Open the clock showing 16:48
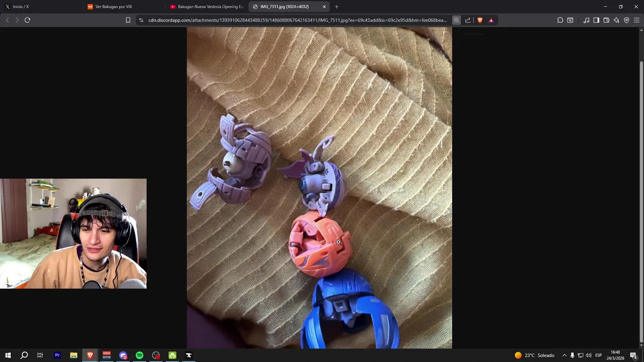The width and height of the screenshot is (644, 362). pyautogui.click(x=615, y=355)
